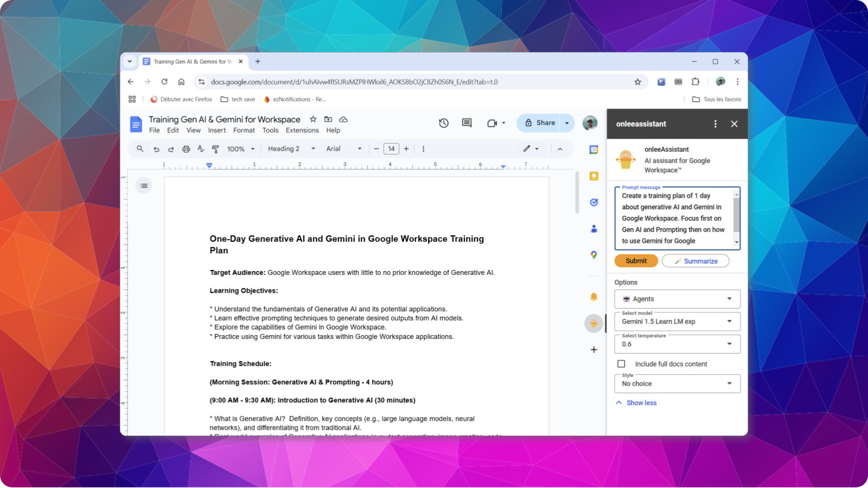Screen dimensions: 868x488
Task: Open the Extensions menu
Action: click(302, 131)
